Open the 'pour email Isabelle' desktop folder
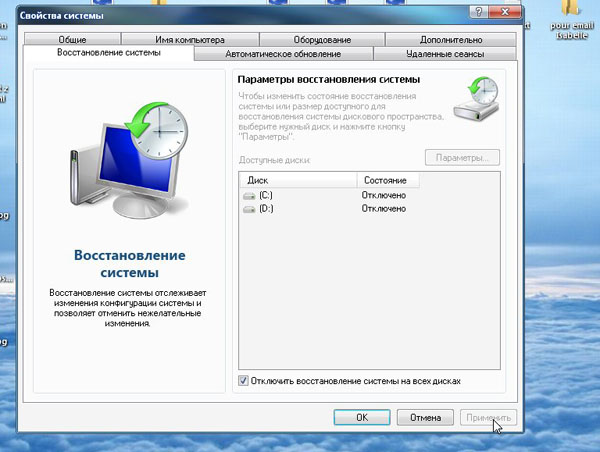Screen dimensions: 600x452 pos(572,18)
